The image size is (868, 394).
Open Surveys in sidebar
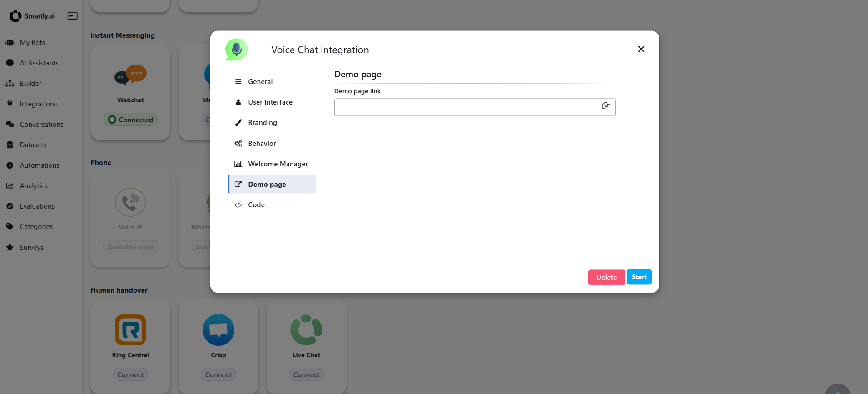point(31,248)
